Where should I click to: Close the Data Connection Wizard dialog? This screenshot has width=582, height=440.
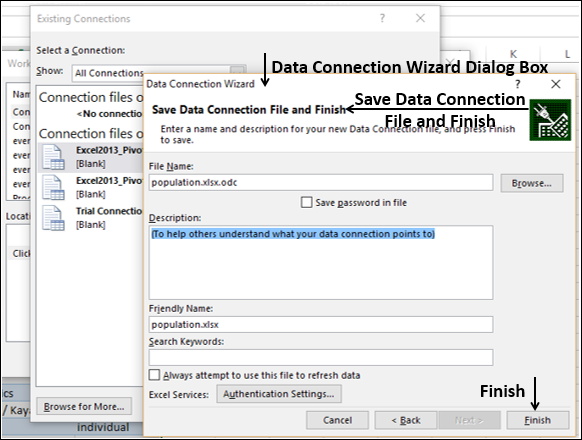[x=556, y=84]
